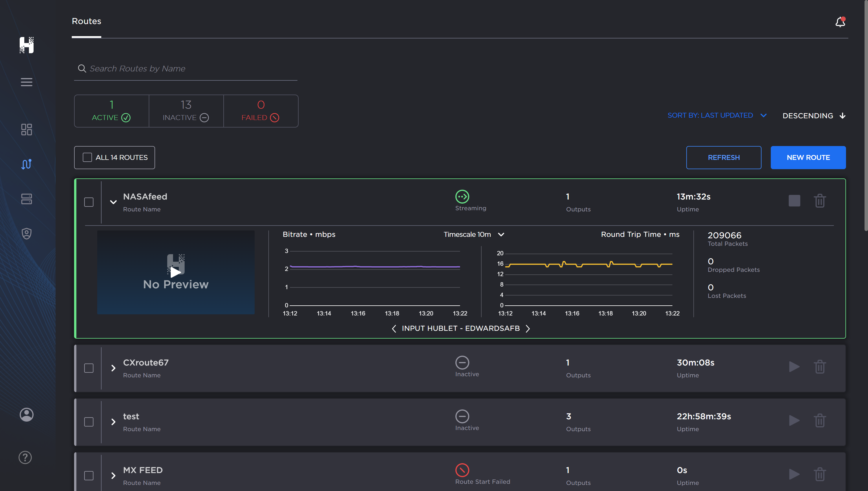Open the help question mark icon

tap(25, 457)
